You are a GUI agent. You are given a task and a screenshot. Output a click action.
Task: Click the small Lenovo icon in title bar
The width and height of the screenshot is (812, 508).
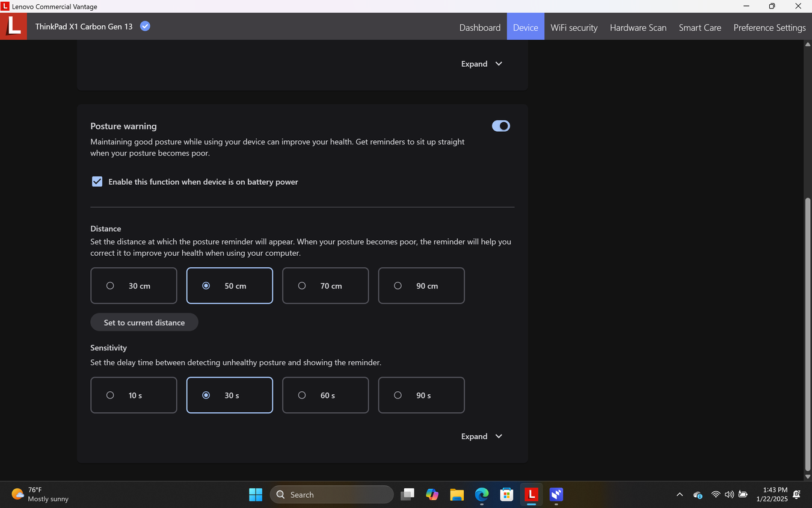click(x=5, y=6)
